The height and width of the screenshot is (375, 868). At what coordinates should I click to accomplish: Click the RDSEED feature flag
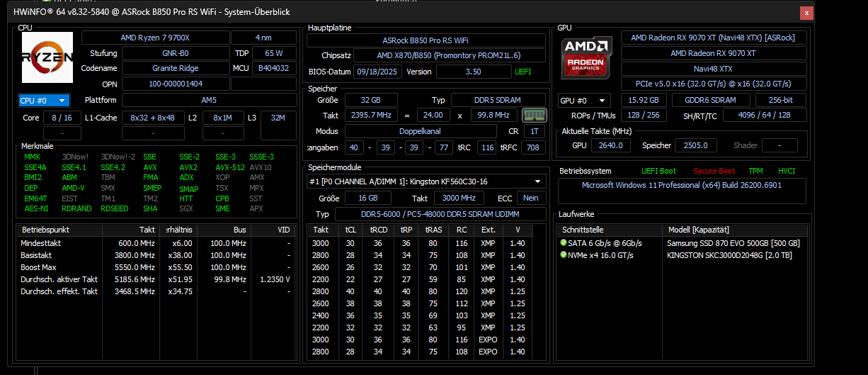pyautogui.click(x=115, y=208)
